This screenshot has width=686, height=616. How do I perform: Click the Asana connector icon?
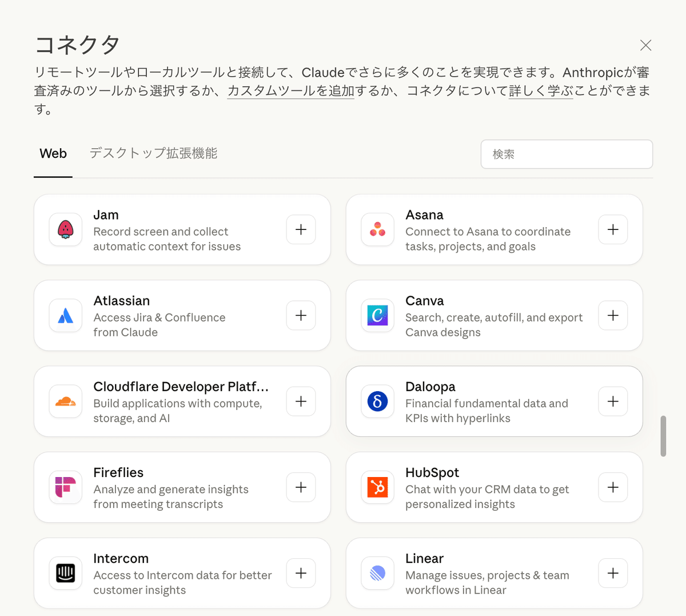[377, 230]
